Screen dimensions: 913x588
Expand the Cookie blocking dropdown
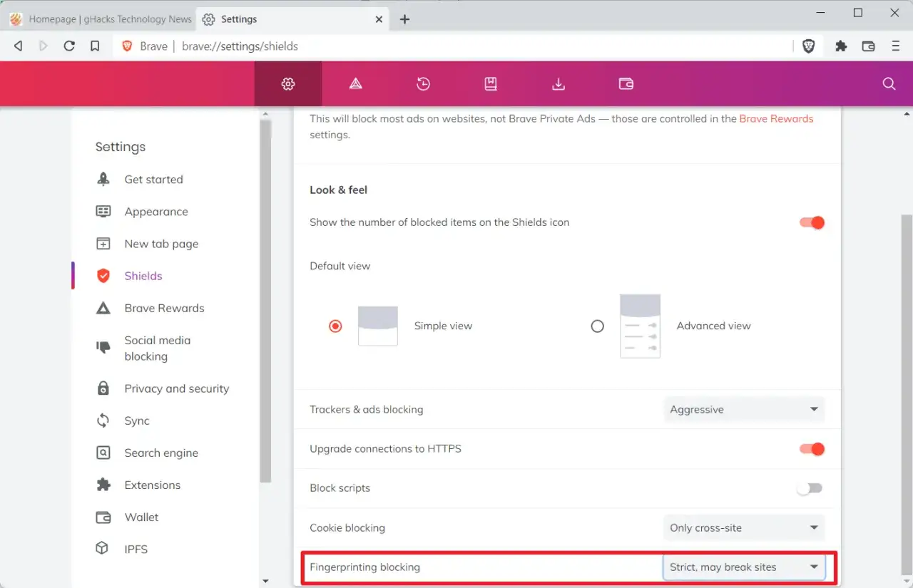pyautogui.click(x=744, y=528)
